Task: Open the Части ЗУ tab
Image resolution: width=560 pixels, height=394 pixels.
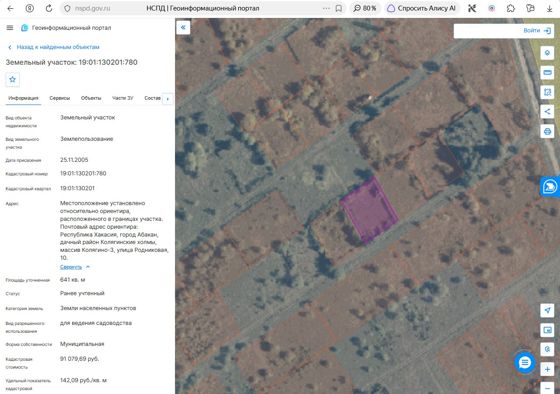Action: [122, 98]
